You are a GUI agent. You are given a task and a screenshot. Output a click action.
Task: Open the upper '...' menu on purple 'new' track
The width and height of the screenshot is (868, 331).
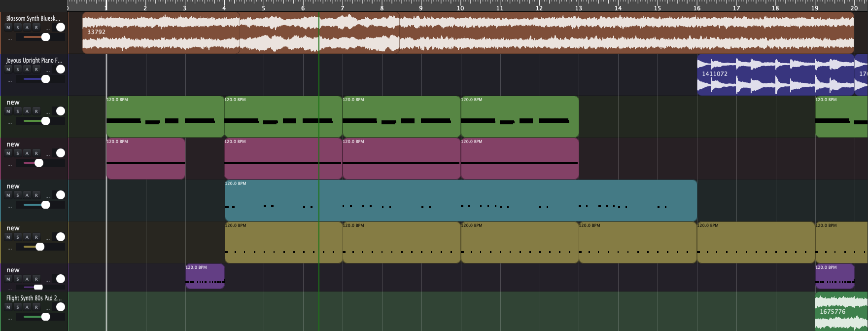pos(47,280)
